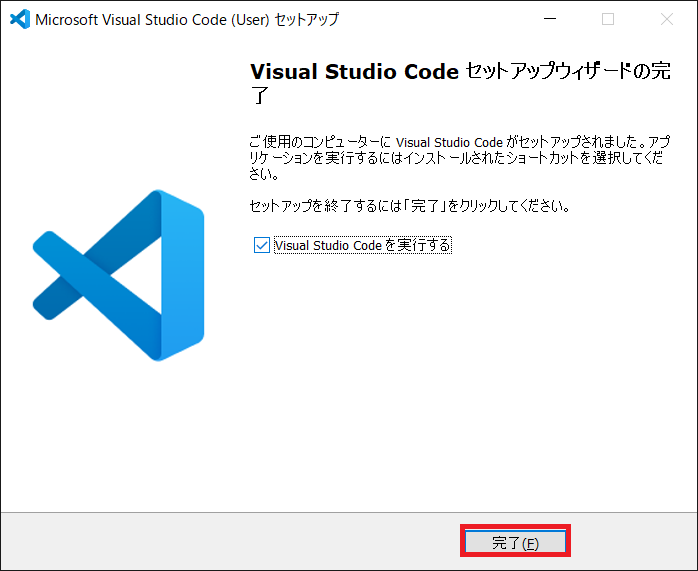Minimize the setup window
This screenshot has width=698, height=571.
click(x=550, y=19)
